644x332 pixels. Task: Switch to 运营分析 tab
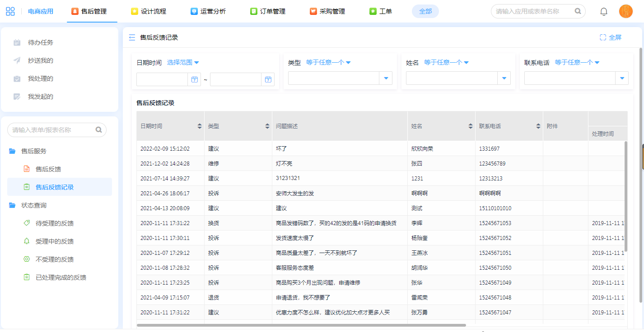point(208,11)
